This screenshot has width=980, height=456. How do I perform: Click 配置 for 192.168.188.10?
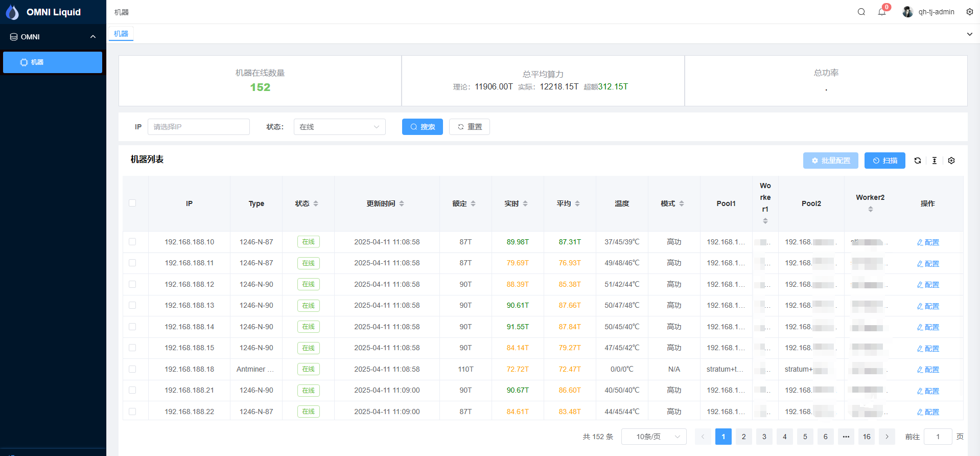click(x=928, y=242)
